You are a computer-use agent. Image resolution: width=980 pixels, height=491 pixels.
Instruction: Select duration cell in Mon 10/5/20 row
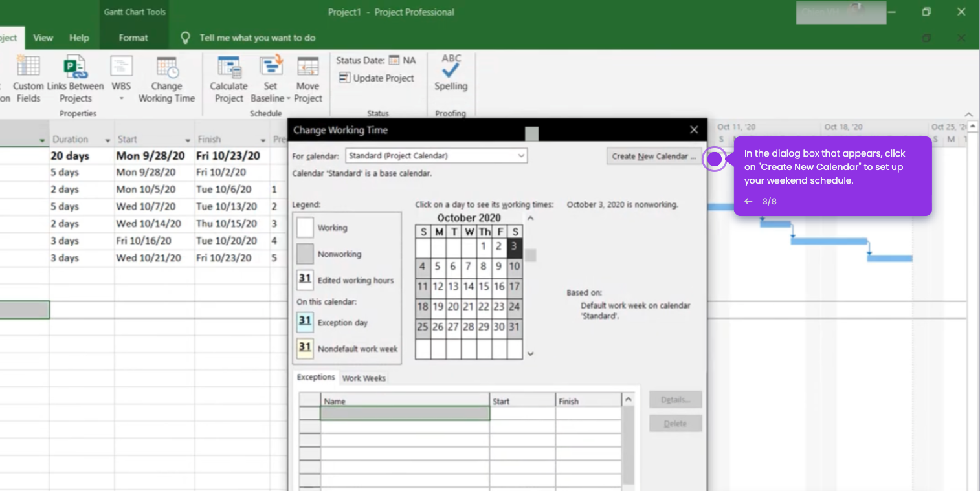[82, 190]
